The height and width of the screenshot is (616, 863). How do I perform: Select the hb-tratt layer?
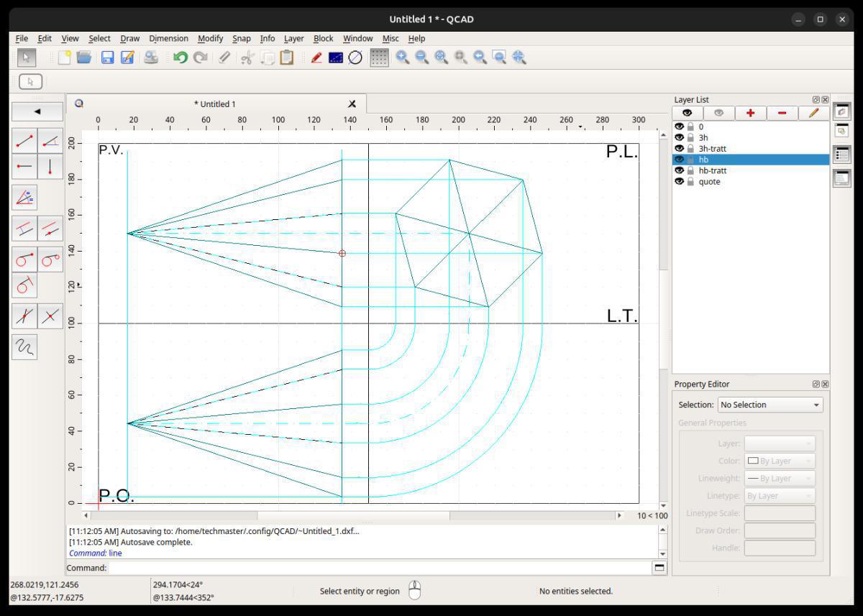coord(712,171)
